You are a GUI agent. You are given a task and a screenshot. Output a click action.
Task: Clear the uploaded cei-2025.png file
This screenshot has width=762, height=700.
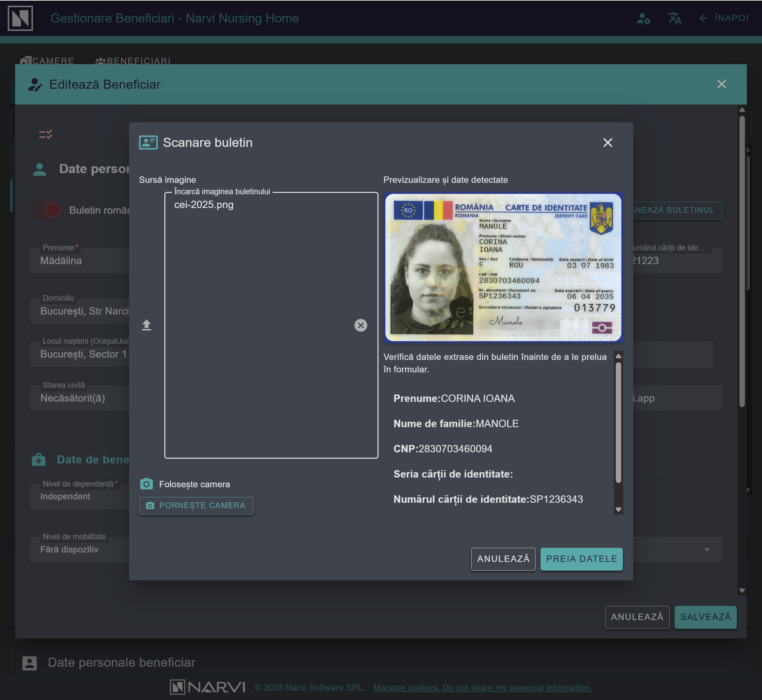click(x=360, y=325)
